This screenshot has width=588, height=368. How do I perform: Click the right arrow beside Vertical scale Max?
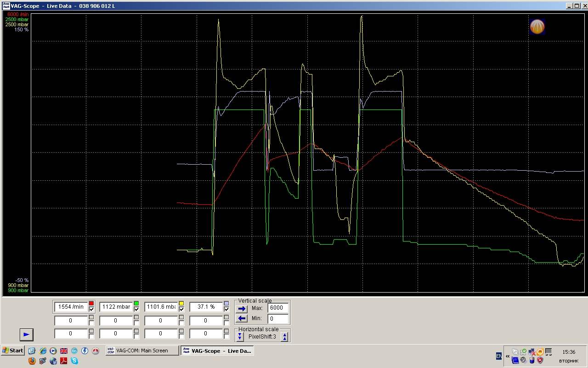[x=242, y=308]
